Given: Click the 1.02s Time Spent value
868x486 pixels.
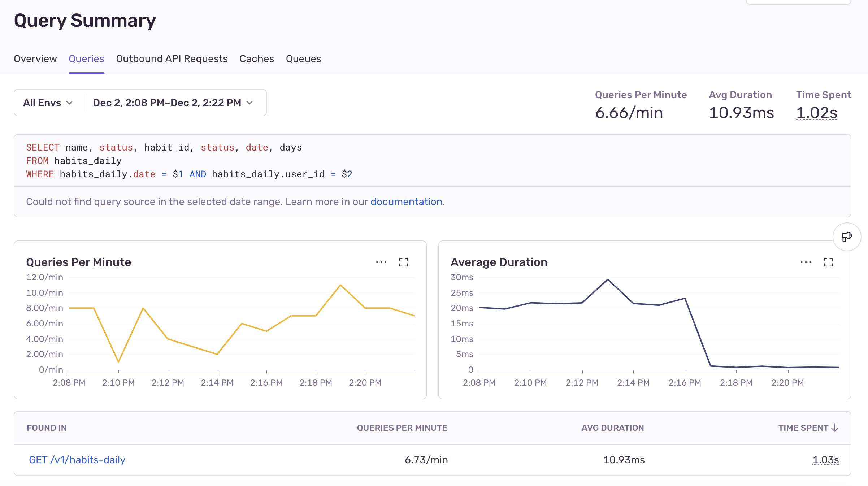Looking at the screenshot, I should point(816,113).
